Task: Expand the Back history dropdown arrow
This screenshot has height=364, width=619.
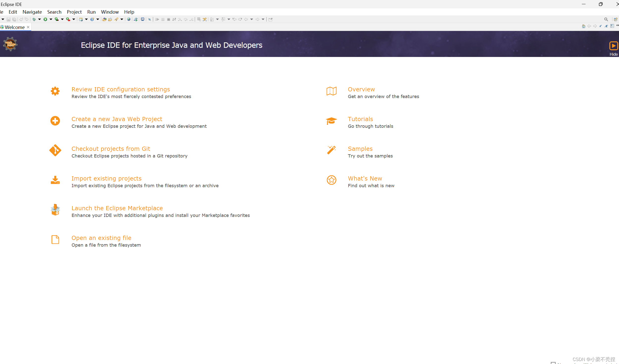Action: 252,19
